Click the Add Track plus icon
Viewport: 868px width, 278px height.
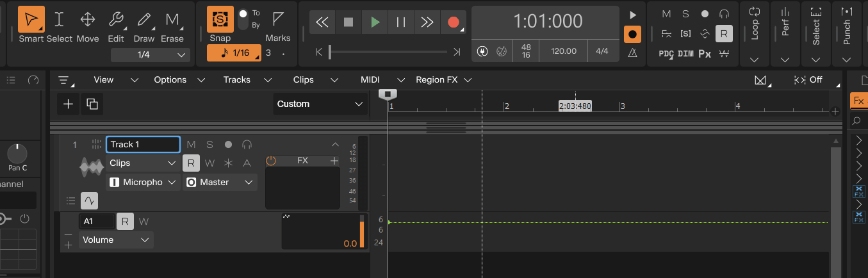(69, 104)
